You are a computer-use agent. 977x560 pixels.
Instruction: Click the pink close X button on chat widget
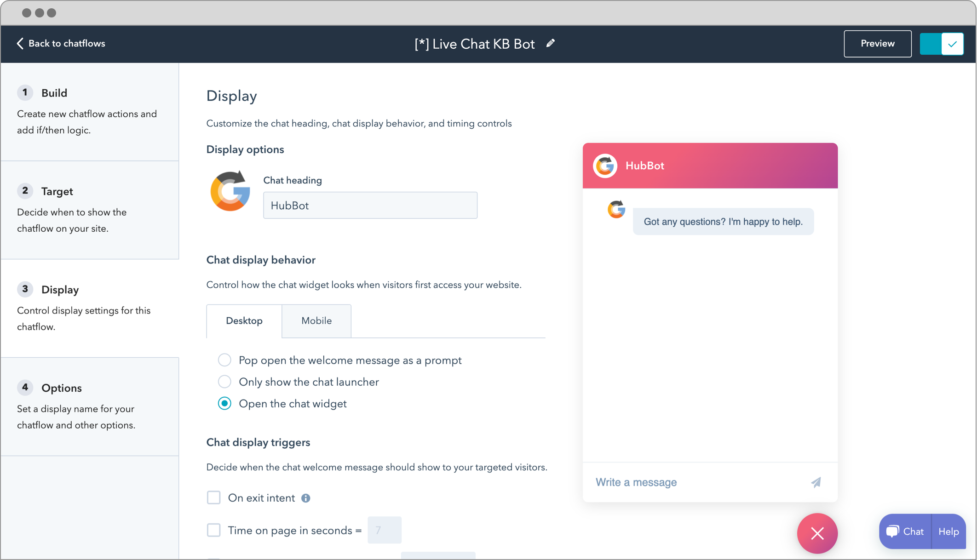point(817,532)
